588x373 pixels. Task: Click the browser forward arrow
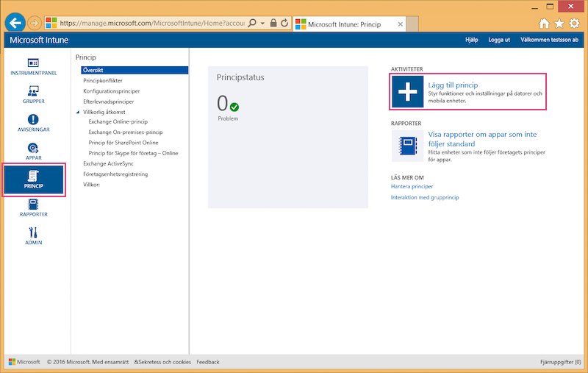[34, 24]
